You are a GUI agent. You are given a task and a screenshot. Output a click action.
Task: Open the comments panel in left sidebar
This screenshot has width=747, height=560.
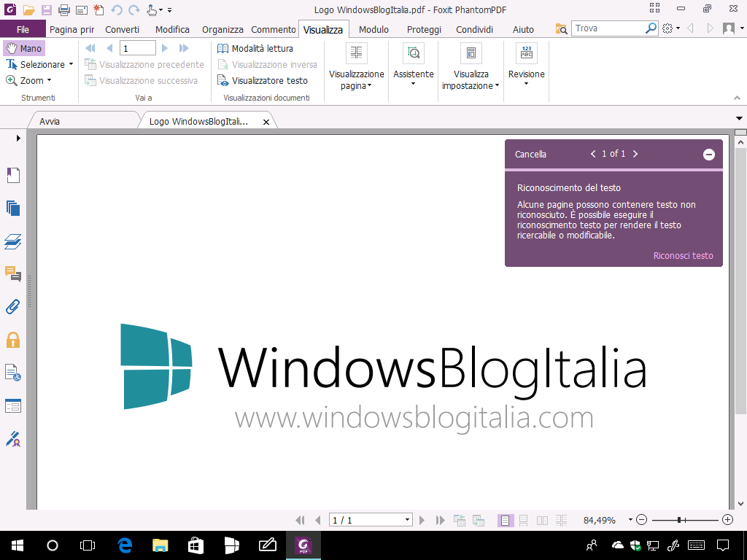[x=13, y=274]
